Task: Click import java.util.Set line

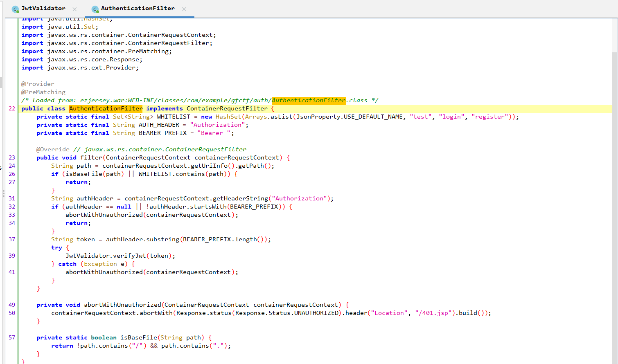Action: point(60,27)
